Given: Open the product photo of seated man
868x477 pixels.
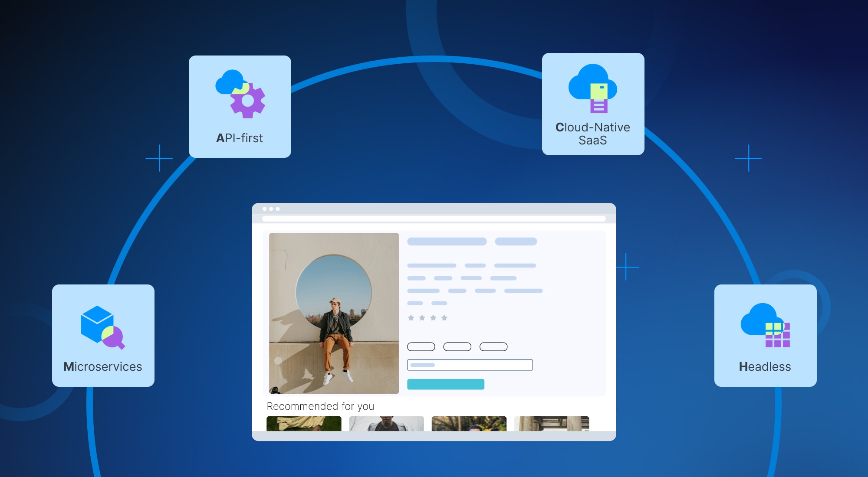Looking at the screenshot, I should point(334,313).
